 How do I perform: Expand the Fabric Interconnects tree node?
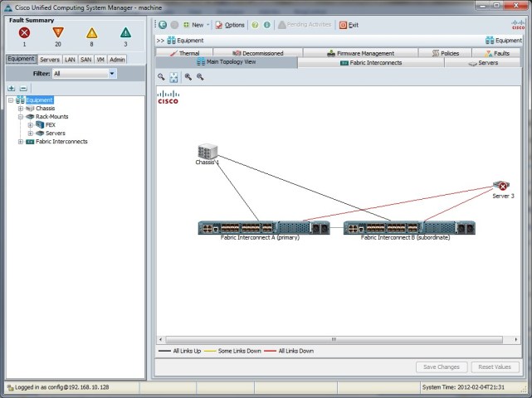point(21,142)
